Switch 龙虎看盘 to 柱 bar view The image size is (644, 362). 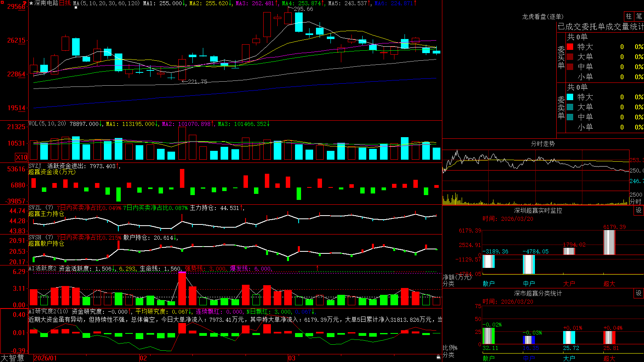pyautogui.click(x=629, y=16)
